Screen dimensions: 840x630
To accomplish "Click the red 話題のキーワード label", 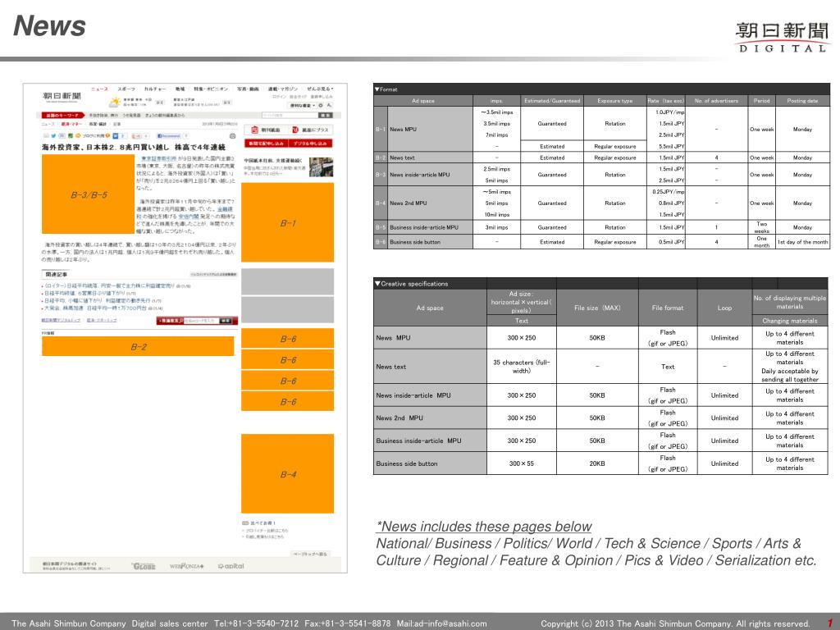I will click(x=62, y=115).
